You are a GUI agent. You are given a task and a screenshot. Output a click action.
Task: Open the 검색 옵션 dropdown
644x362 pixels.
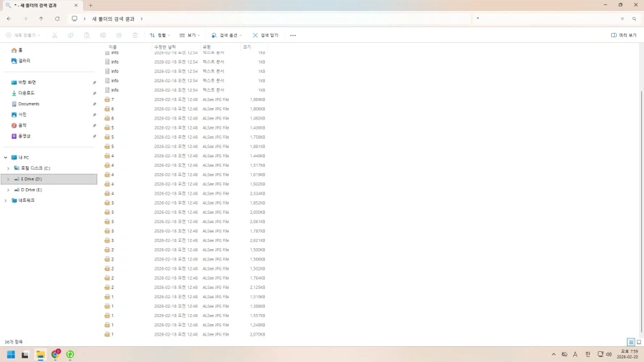tap(227, 35)
